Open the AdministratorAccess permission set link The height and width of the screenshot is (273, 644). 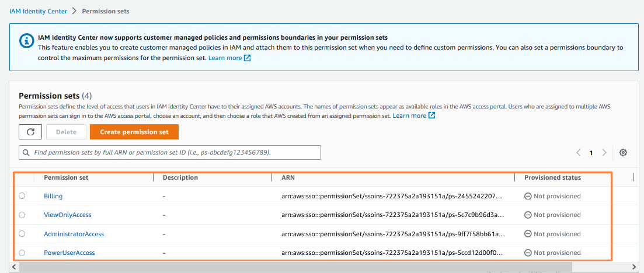coord(74,234)
